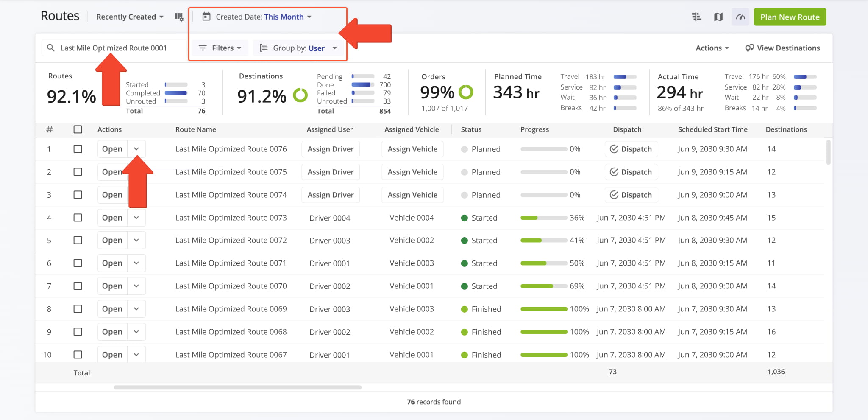Click the calendar icon next to Created Date
This screenshot has height=420, width=868.
206,17
